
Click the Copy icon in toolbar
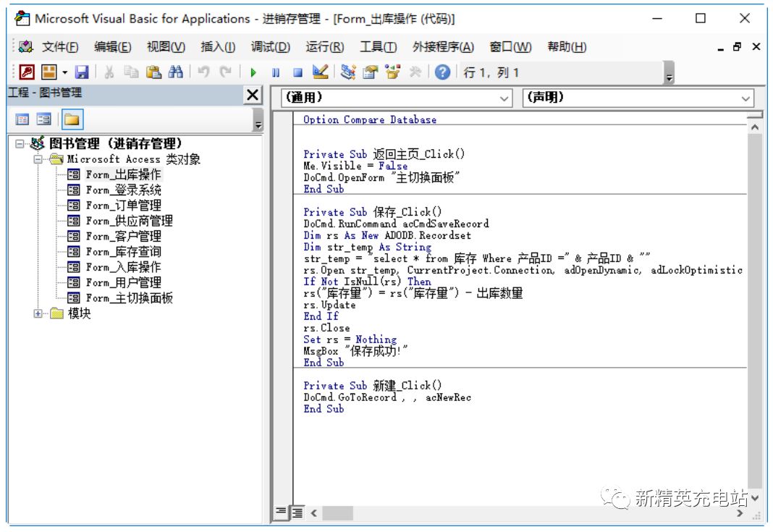click(131, 72)
